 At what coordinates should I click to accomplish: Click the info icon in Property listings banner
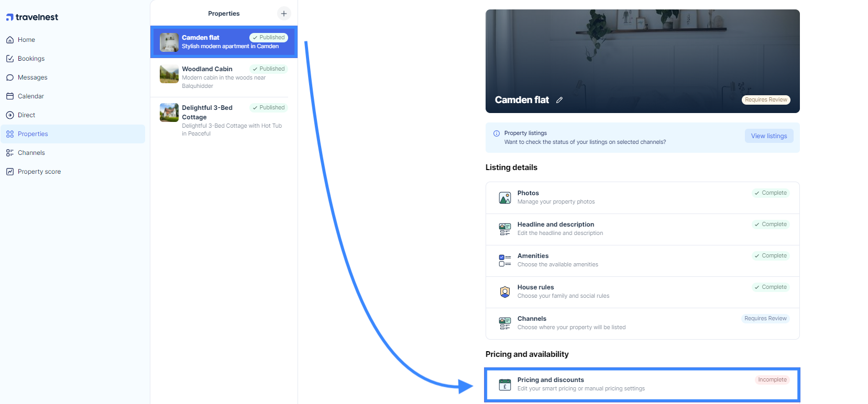[x=497, y=133]
